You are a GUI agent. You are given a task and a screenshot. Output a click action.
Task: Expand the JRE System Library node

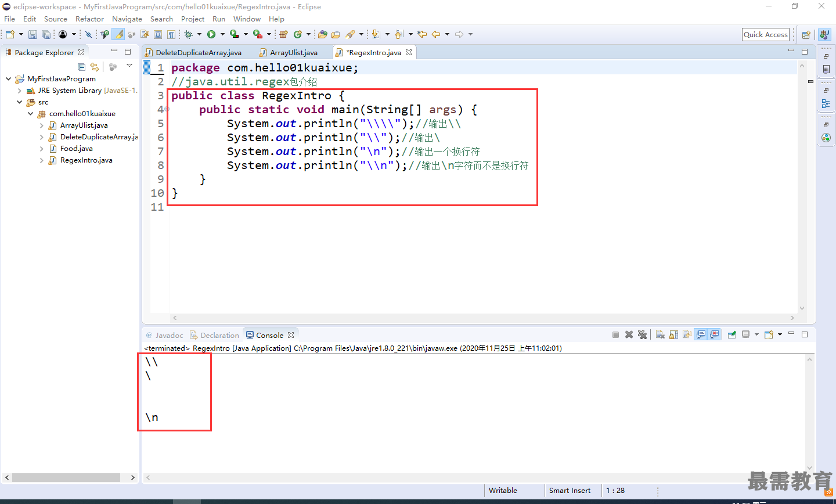coord(19,91)
